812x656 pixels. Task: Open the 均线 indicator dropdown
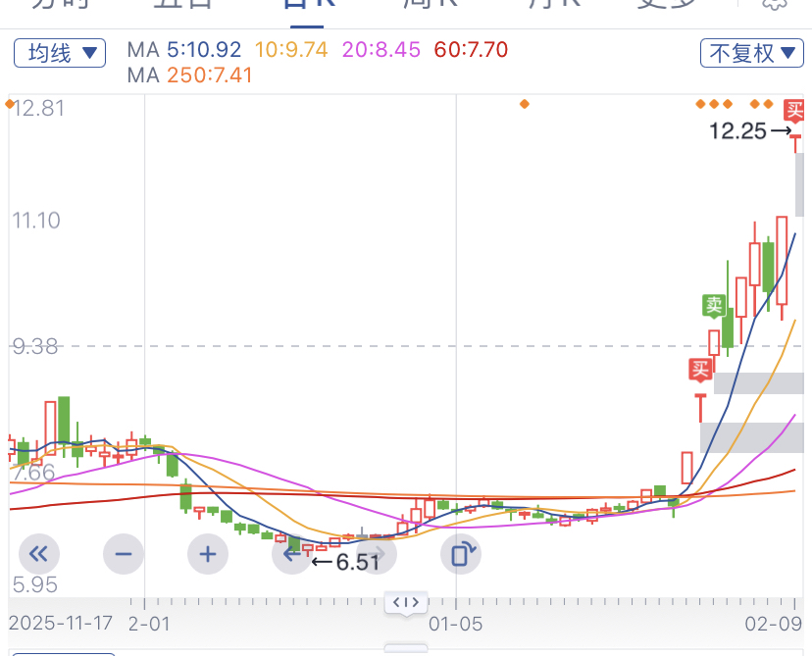tap(60, 53)
